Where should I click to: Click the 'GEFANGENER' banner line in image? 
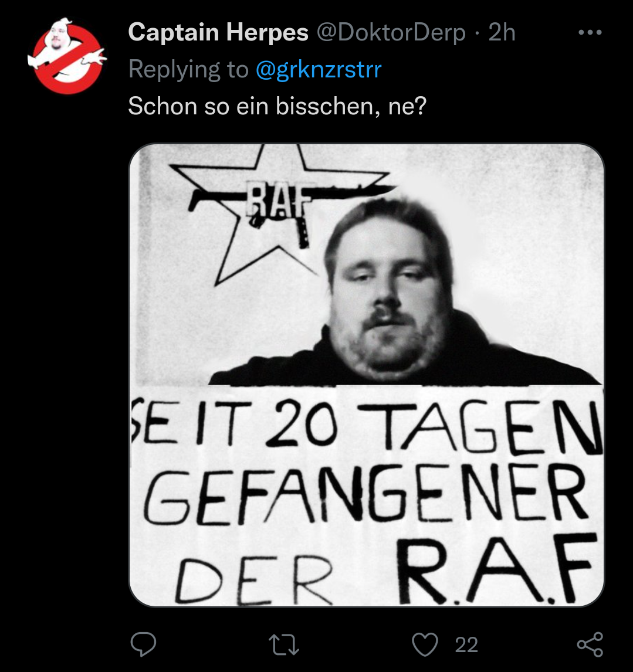366,495
